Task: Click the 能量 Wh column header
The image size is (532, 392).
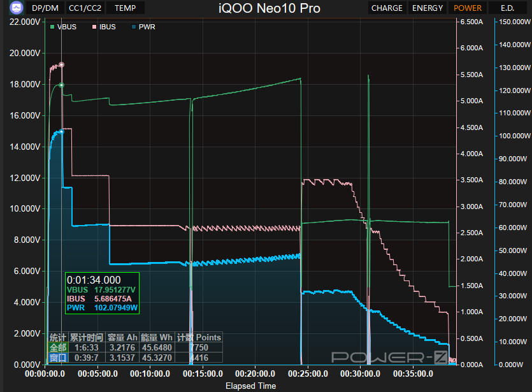Action: tap(157, 337)
